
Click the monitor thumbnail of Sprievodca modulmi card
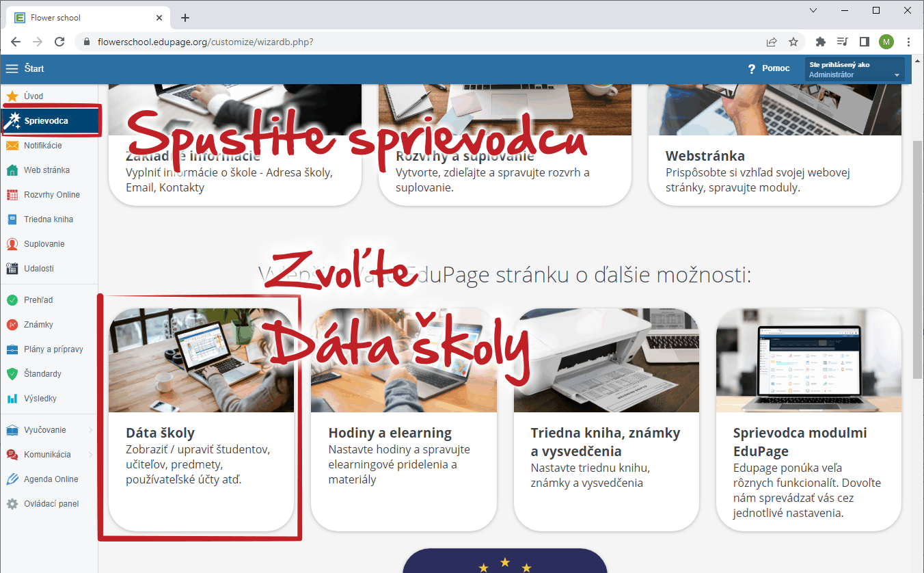809,360
